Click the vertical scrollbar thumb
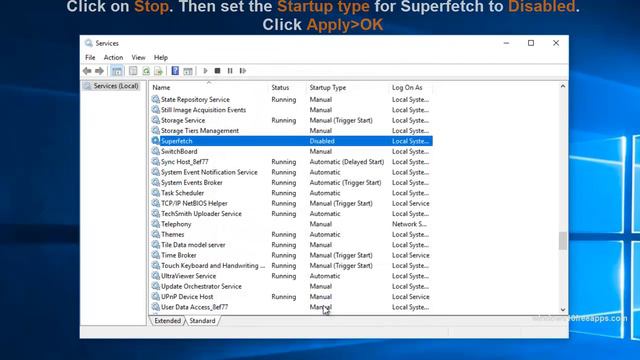The height and width of the screenshot is (360, 640). (563, 240)
